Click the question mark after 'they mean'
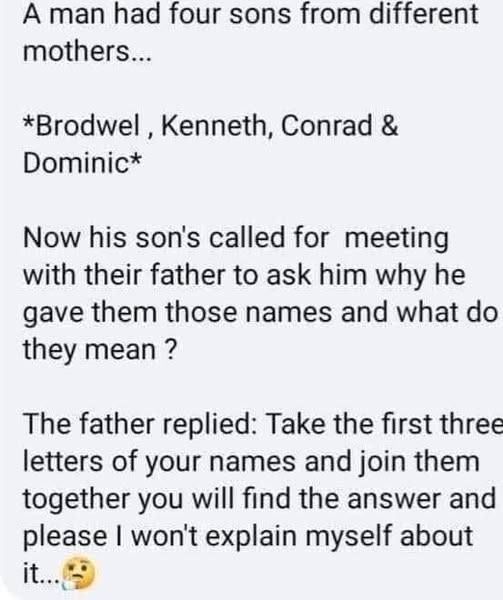Image resolution: width=503 pixels, height=600 pixels. tap(172, 349)
